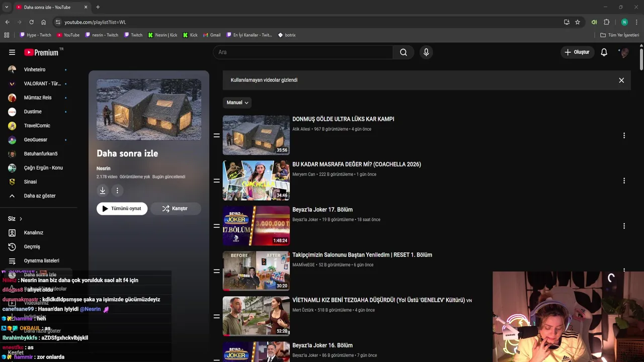Open Chrome extensions puzzle icon
The image size is (644, 362).
click(x=607, y=22)
